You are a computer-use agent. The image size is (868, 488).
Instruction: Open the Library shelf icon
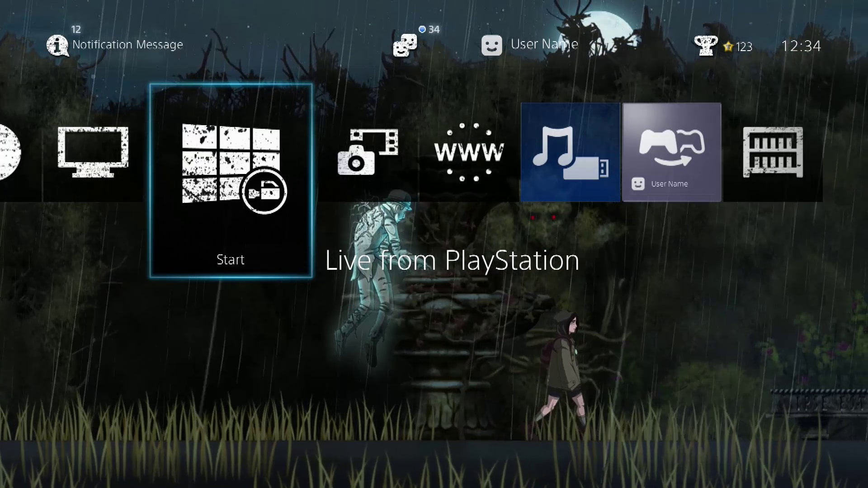(773, 154)
